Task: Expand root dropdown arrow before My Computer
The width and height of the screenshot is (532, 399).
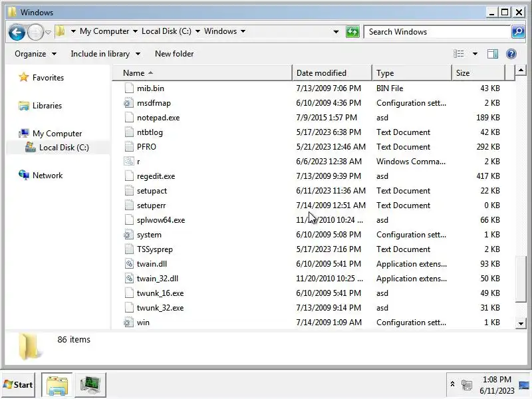Action: pyautogui.click(x=73, y=31)
